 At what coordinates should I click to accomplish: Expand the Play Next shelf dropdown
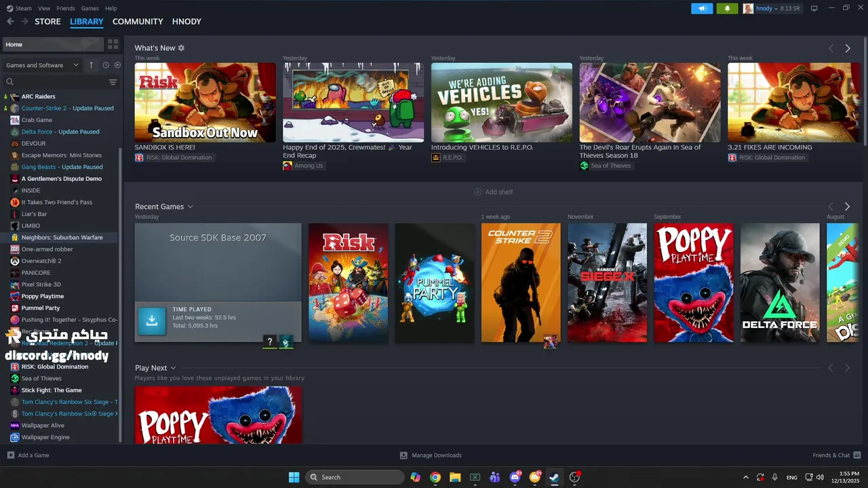point(174,368)
